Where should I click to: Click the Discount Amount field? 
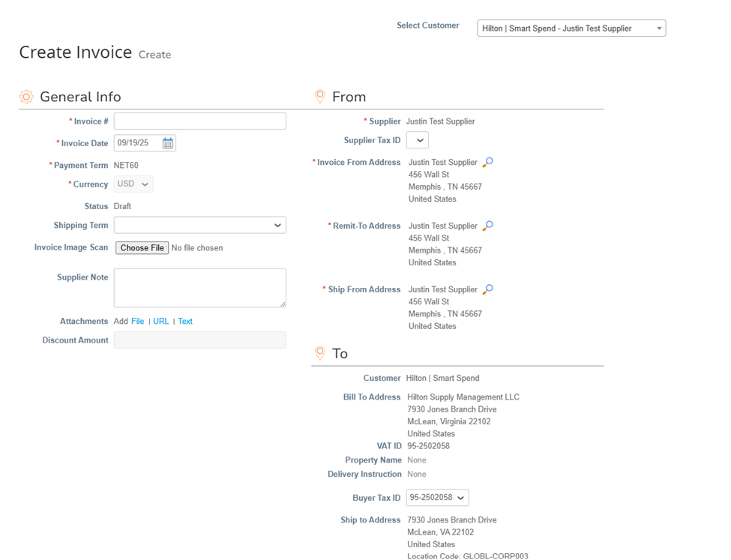(199, 340)
